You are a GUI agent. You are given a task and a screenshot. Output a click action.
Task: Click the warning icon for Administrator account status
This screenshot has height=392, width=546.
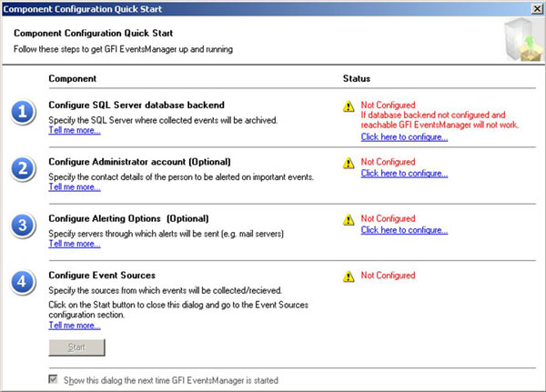pyautogui.click(x=349, y=163)
